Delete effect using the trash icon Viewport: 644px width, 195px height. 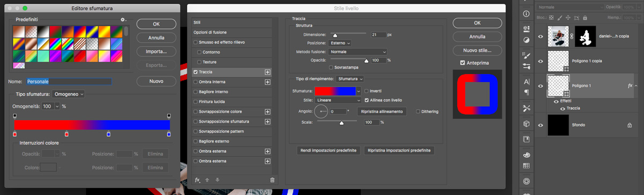coord(272,180)
